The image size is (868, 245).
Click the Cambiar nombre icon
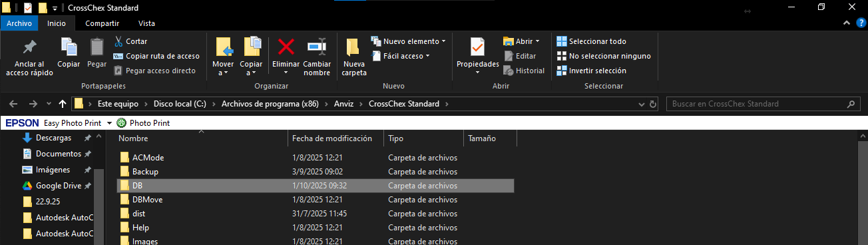317,47
